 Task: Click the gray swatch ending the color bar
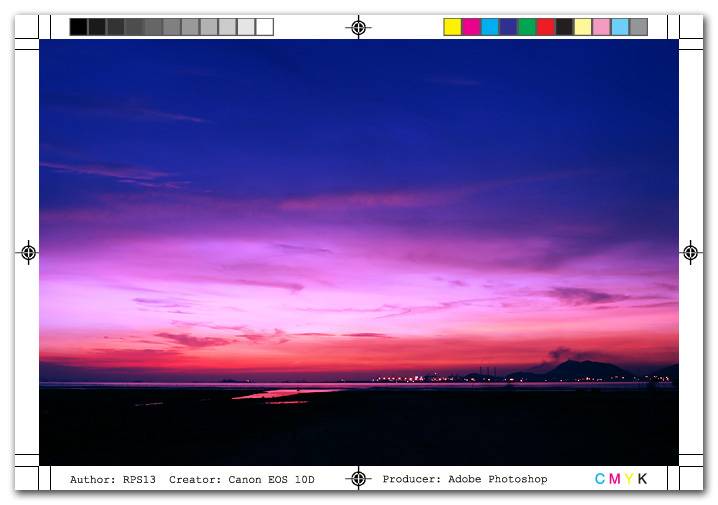[639, 27]
